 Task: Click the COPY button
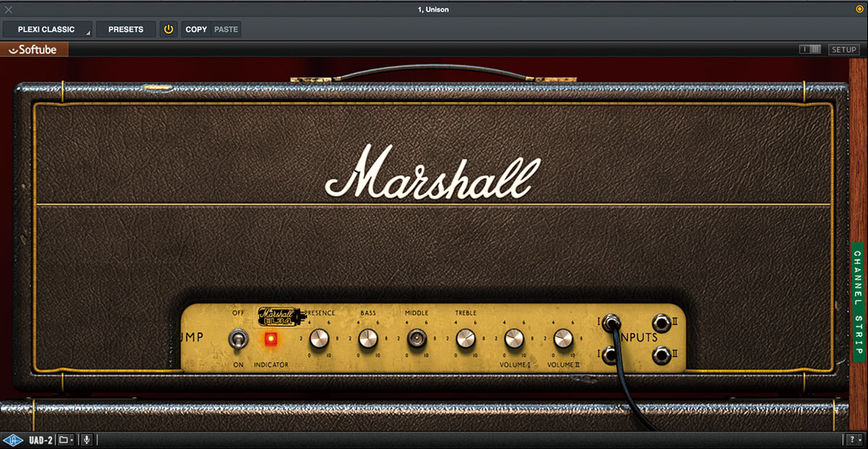(x=196, y=30)
